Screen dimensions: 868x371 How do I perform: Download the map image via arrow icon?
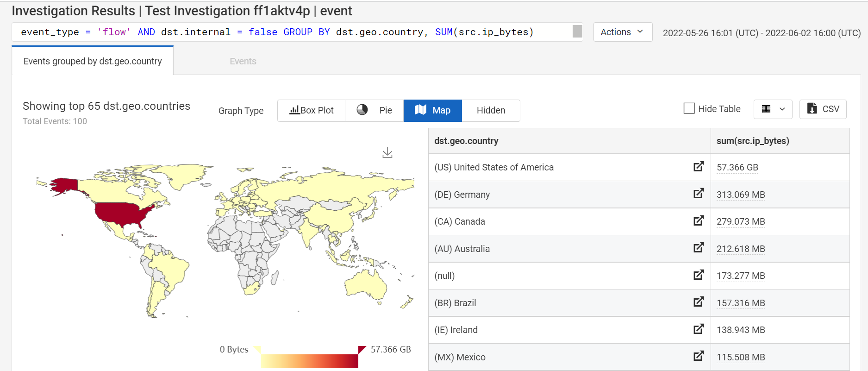[387, 152]
